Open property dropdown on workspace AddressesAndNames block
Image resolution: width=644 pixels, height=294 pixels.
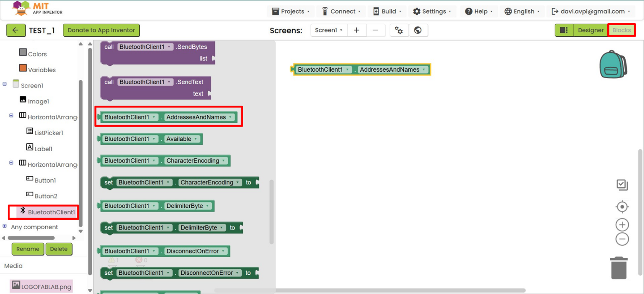(424, 70)
